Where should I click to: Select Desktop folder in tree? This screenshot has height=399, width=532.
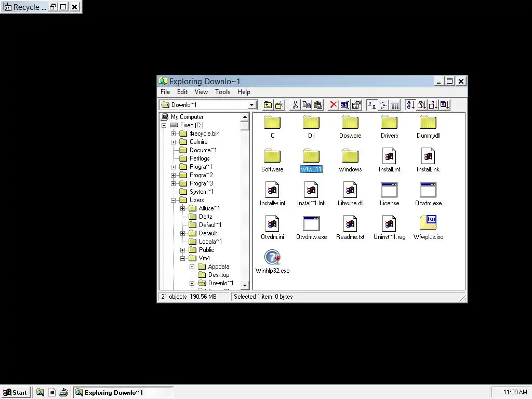219,275
